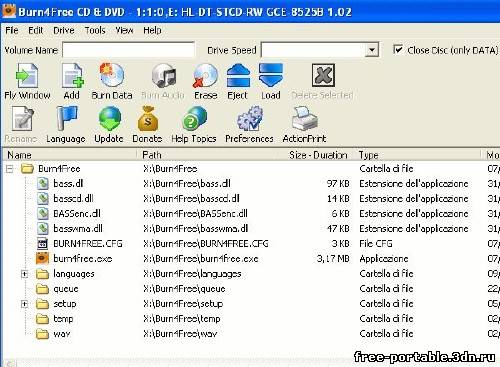
Task: Select the setup folder name
Action: [x=65, y=304]
